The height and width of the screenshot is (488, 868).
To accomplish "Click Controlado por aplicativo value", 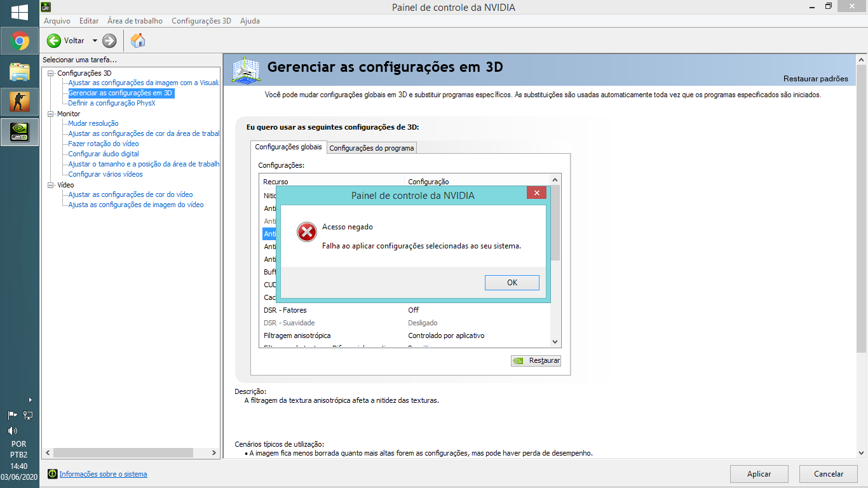I will (x=446, y=335).
